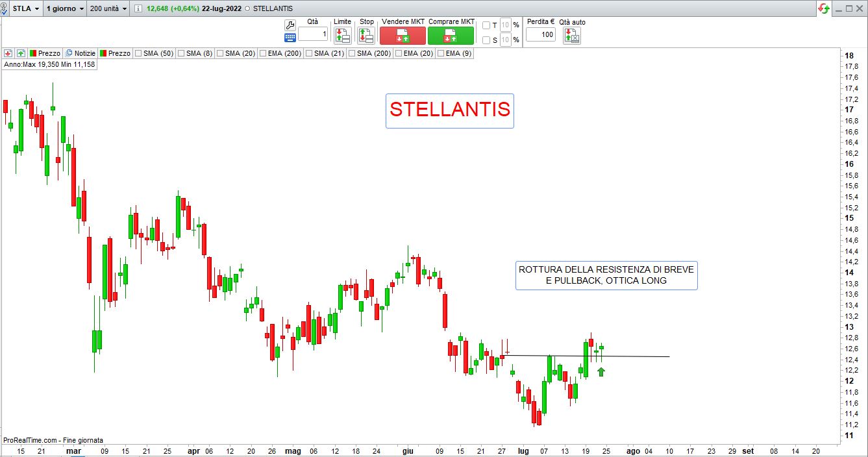Click the 'set' label on time axis
The image size is (868, 457).
click(x=748, y=451)
